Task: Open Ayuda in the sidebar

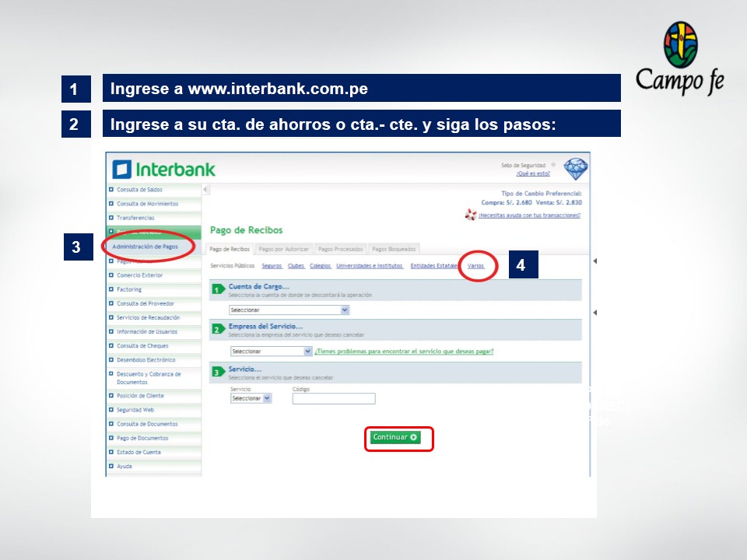Action: (124, 466)
